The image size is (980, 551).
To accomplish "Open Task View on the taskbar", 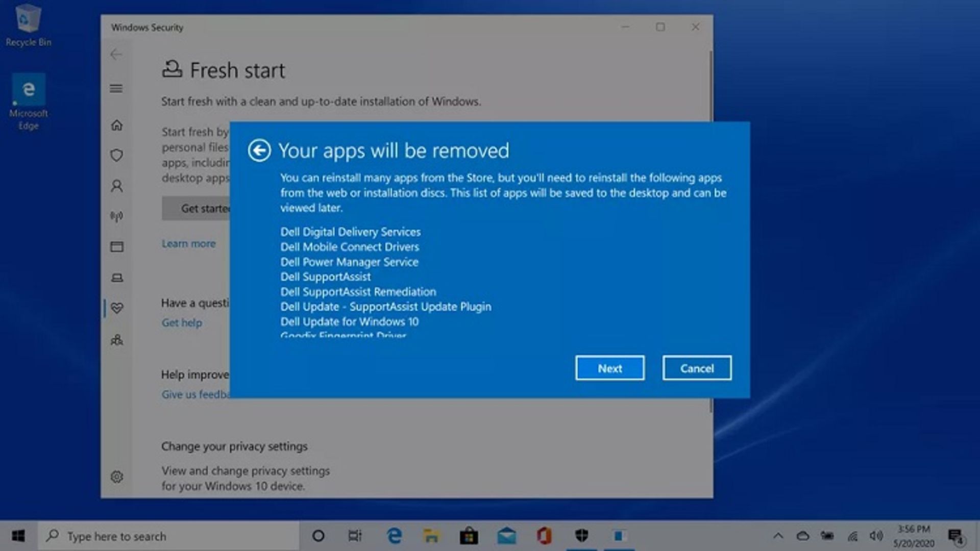I will pos(355,536).
